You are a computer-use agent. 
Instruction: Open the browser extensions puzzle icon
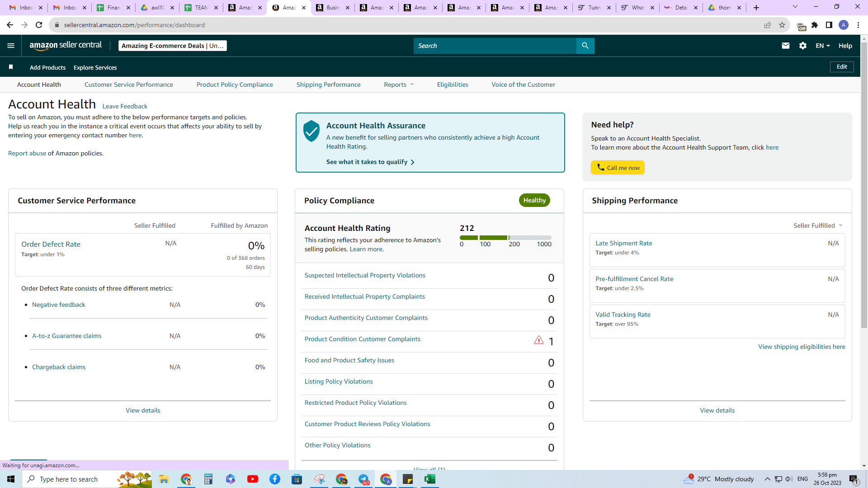pos(815,25)
